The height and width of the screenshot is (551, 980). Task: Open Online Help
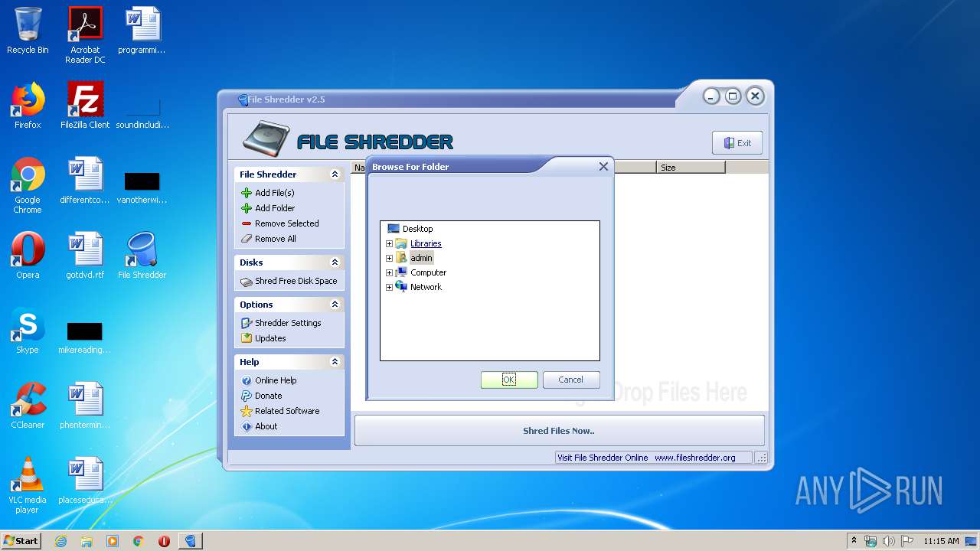269,380
